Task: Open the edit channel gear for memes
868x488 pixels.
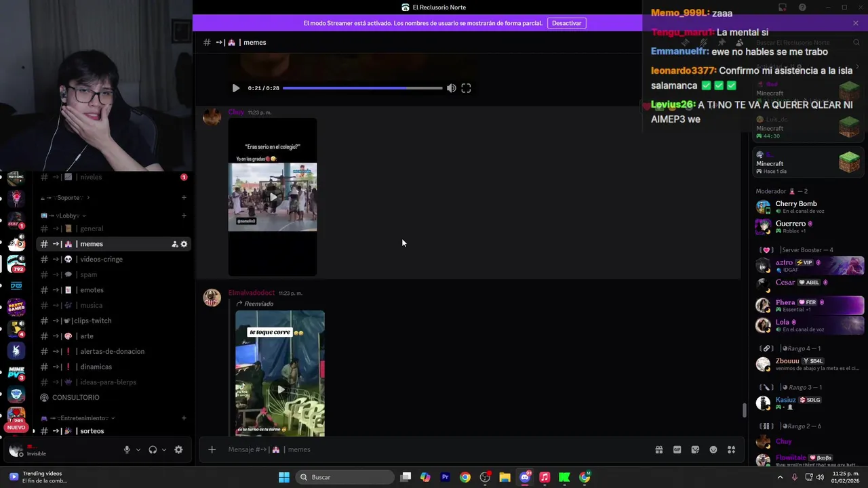Action: click(x=184, y=244)
